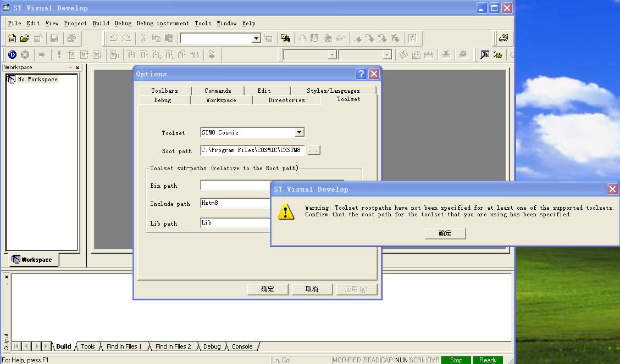Switch to the Toolbars tab in Options
The width and height of the screenshot is (620, 364).
pos(164,91)
